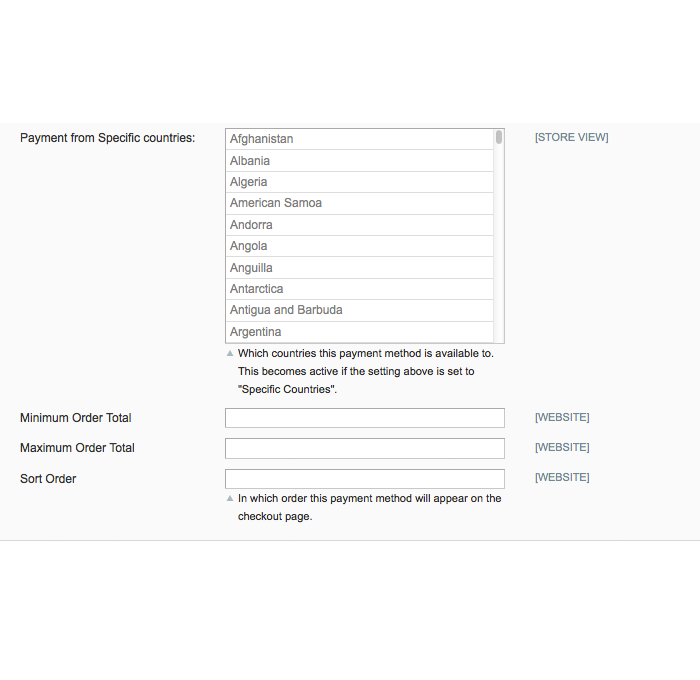Image resolution: width=700 pixels, height=680 pixels.
Task: Focus the Minimum Order Total field
Action: tap(364, 418)
